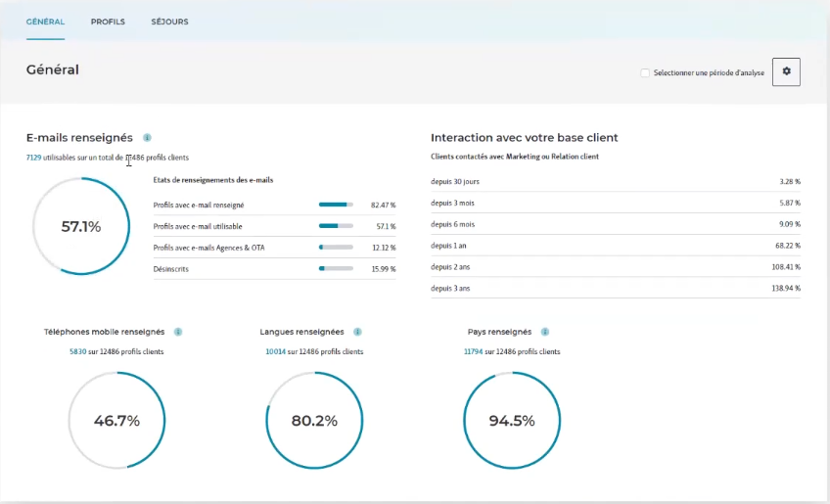Click info icon beside Pays renseignés
Image resolution: width=830 pixels, height=504 pixels.
545,332
